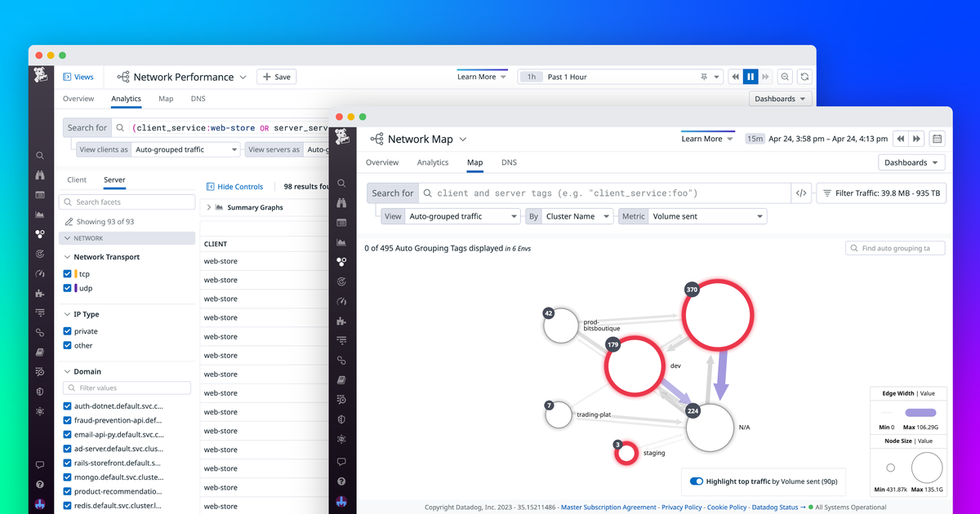Open View Auto-grouped traffic dropdown in Network Map
The image size is (980, 514).
click(x=462, y=216)
